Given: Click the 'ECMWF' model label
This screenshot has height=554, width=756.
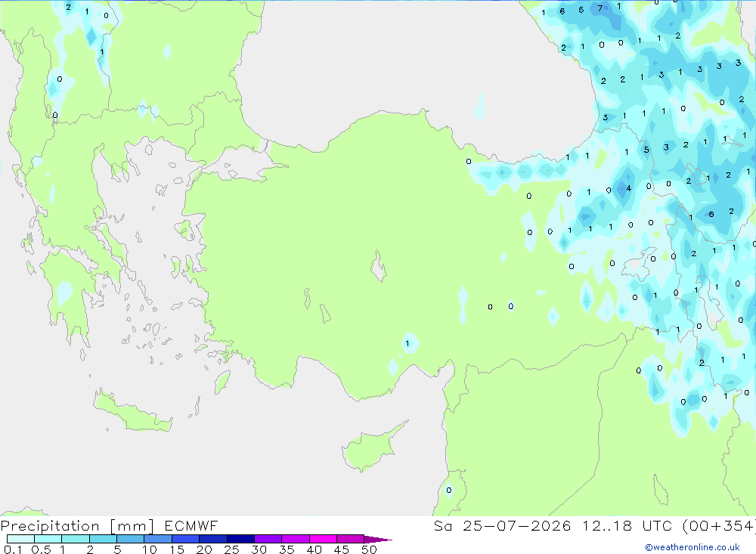Looking at the screenshot, I should coord(191,525).
